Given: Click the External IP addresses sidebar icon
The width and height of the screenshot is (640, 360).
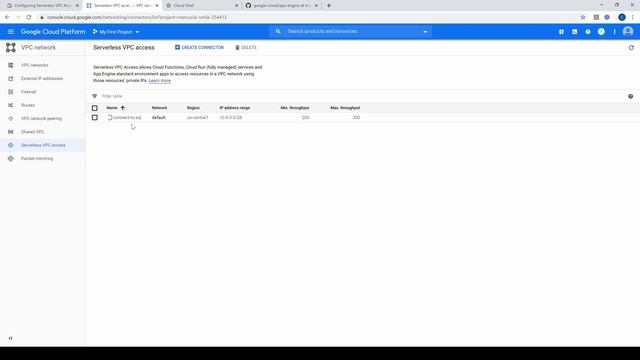Looking at the screenshot, I should (11, 78).
